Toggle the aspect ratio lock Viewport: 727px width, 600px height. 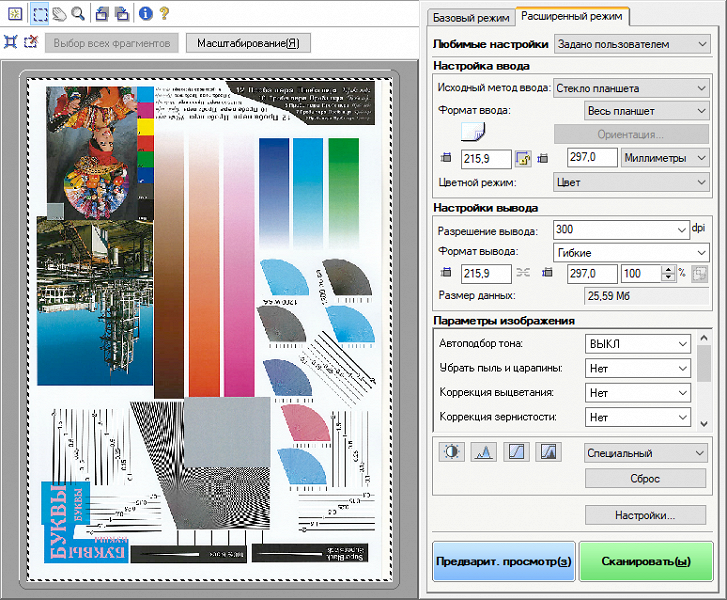pos(522,158)
